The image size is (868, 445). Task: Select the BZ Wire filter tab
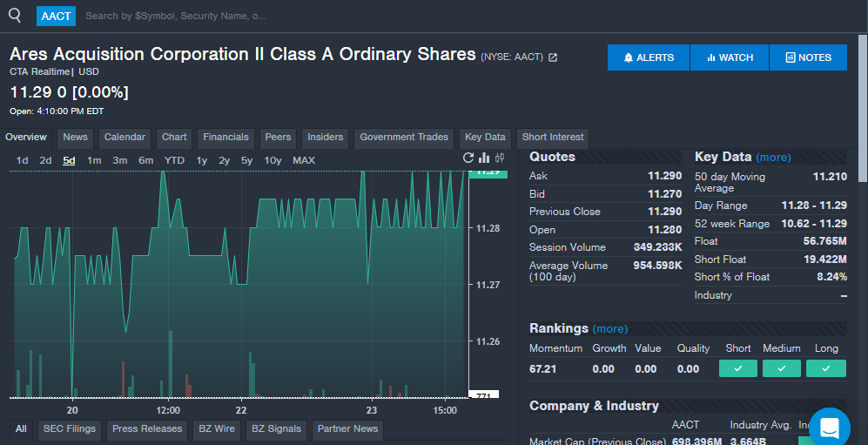coord(217,429)
